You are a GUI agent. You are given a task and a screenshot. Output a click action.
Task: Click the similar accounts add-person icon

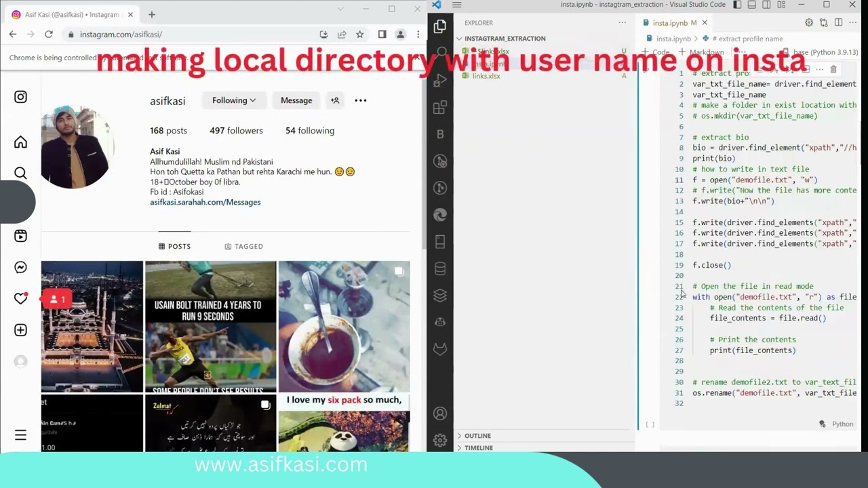[x=335, y=100]
